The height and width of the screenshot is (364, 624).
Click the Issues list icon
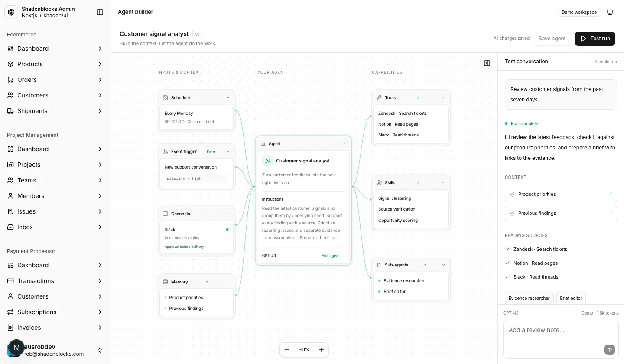click(x=10, y=211)
